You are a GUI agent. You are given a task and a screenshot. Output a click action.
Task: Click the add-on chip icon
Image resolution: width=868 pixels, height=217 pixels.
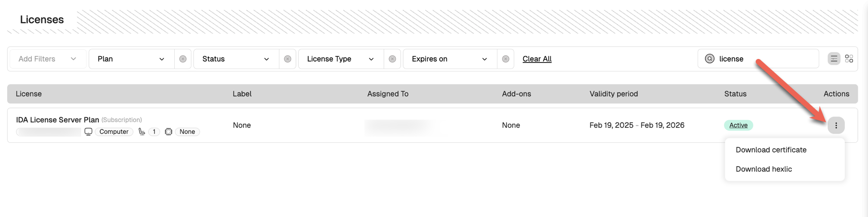click(x=168, y=132)
